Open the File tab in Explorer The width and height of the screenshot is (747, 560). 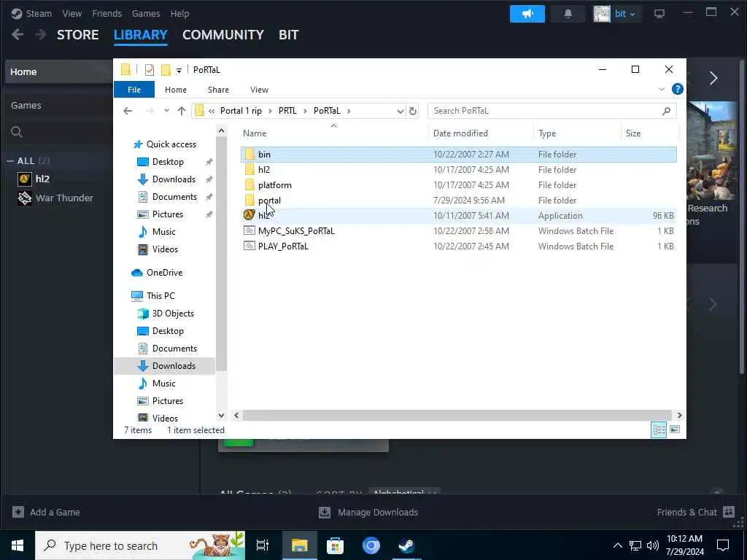134,90
